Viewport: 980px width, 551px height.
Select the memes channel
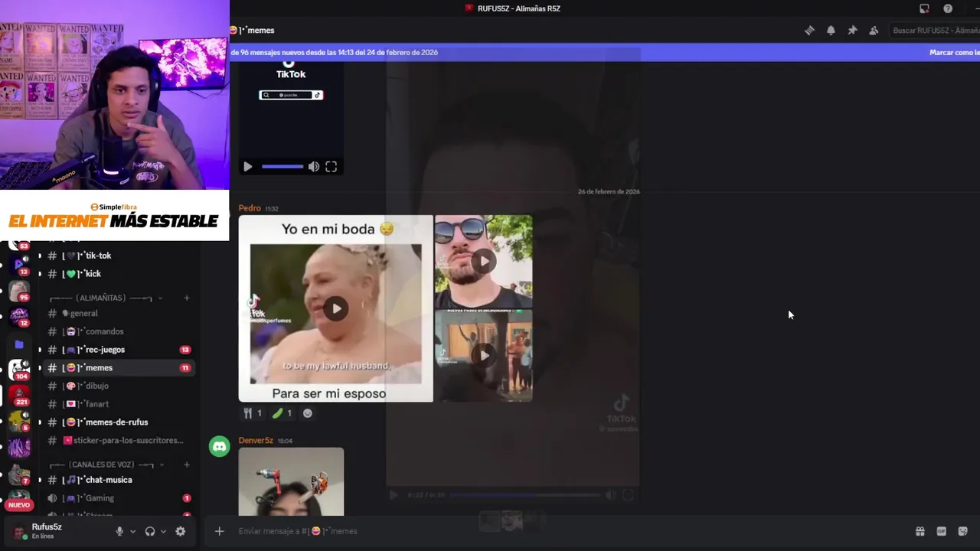pos(118,368)
